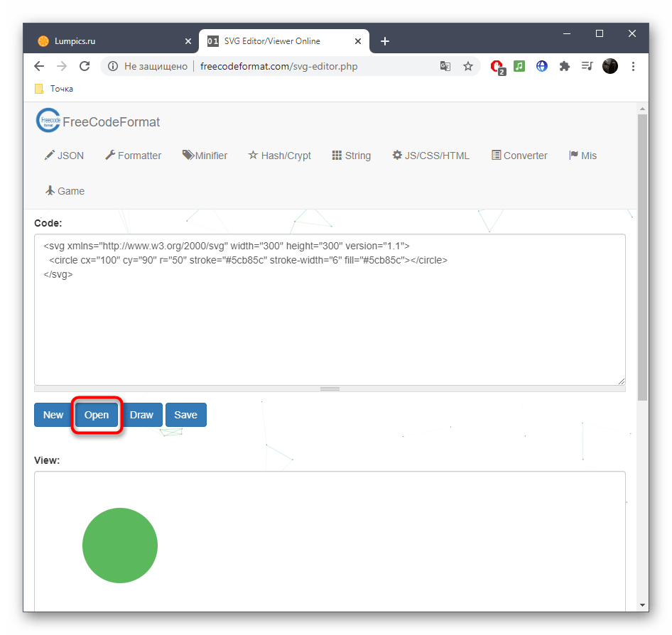The width and height of the screenshot is (672, 635).
Task: Open the Converter menu
Action: (x=519, y=156)
